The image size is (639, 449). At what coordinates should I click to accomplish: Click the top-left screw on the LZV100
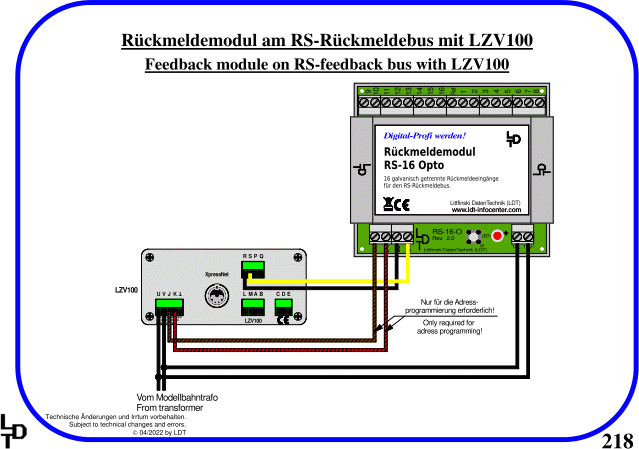pos(150,258)
